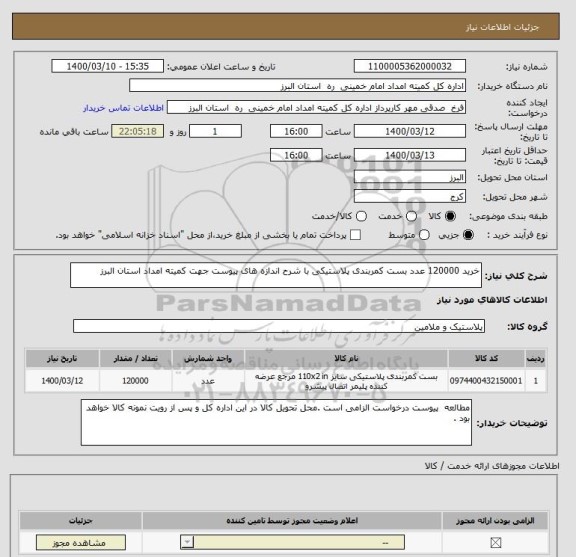This screenshot has height=557, width=576.
Task: Click the remaining time 22:05:18 field
Action: (137, 131)
